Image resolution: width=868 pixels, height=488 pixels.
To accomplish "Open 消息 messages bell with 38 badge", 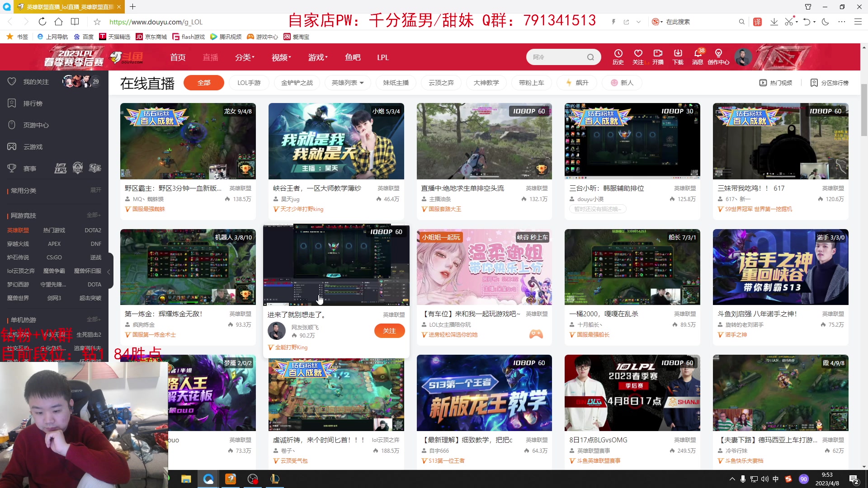I will pos(698,57).
